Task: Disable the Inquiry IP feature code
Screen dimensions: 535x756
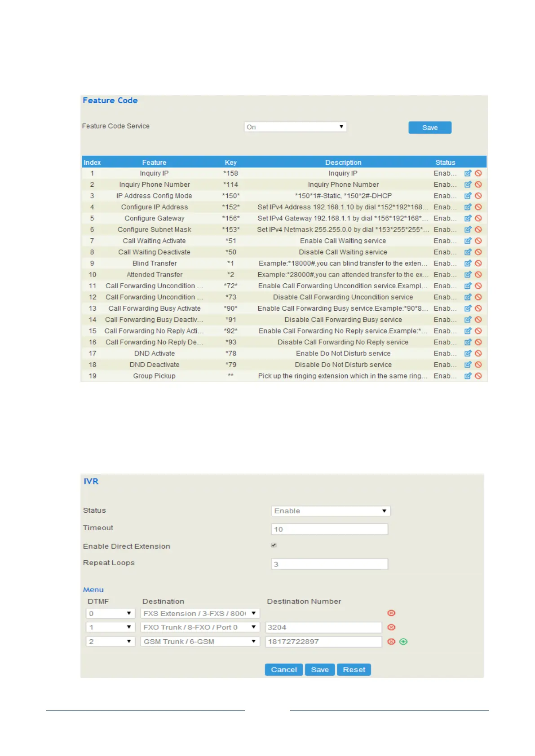Action: coord(478,173)
